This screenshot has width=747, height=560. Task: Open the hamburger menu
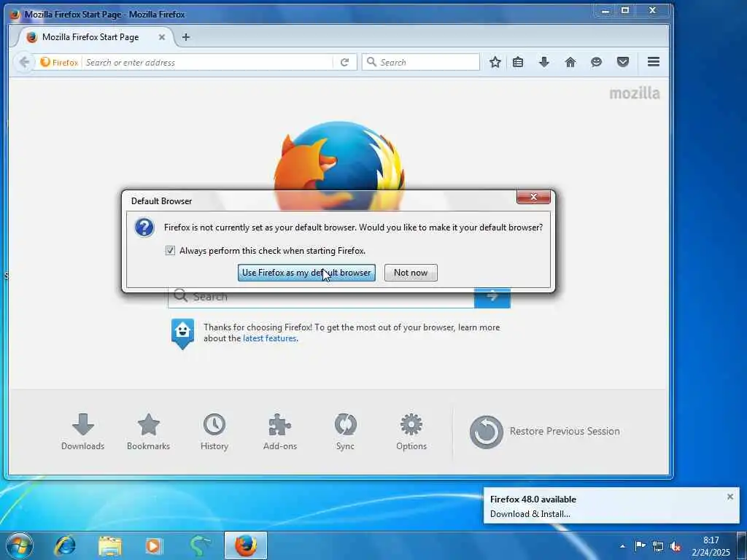[653, 62]
